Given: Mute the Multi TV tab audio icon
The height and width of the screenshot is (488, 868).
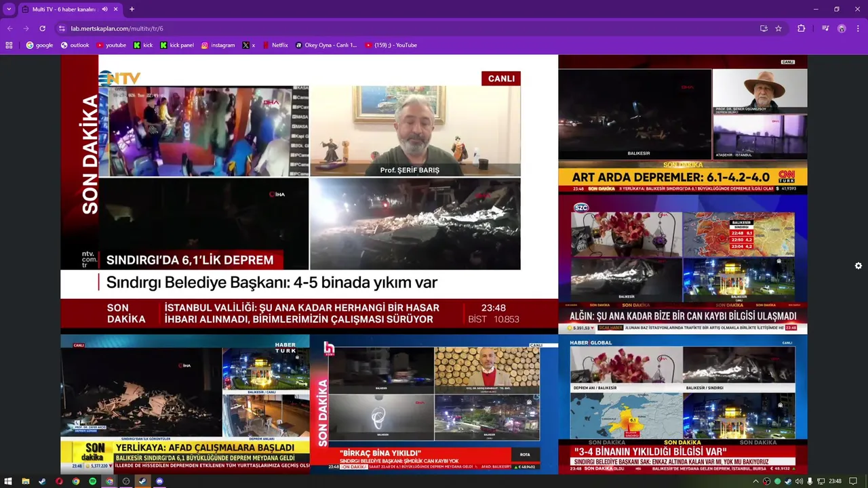Looking at the screenshot, I should click(104, 9).
